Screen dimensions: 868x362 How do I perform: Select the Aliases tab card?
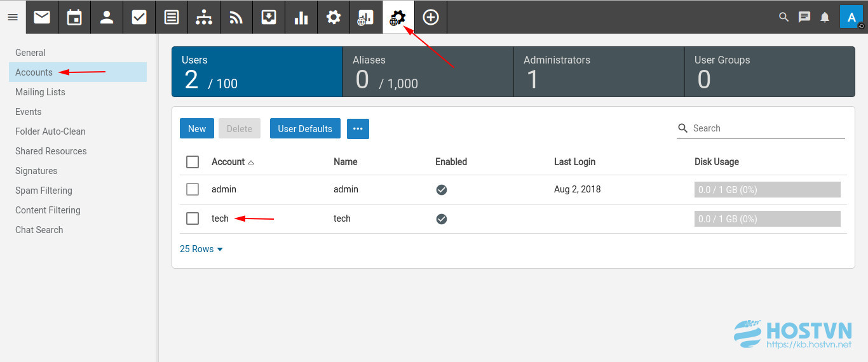[428, 71]
